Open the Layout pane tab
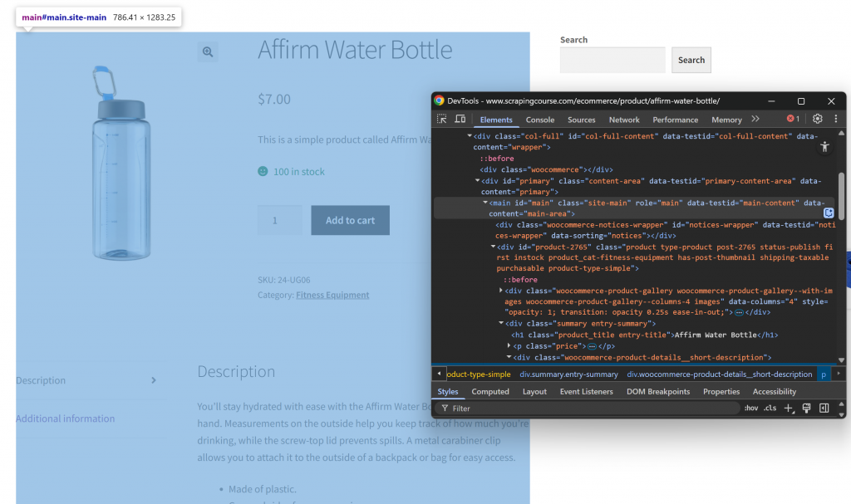851x504 pixels. pyautogui.click(x=534, y=392)
